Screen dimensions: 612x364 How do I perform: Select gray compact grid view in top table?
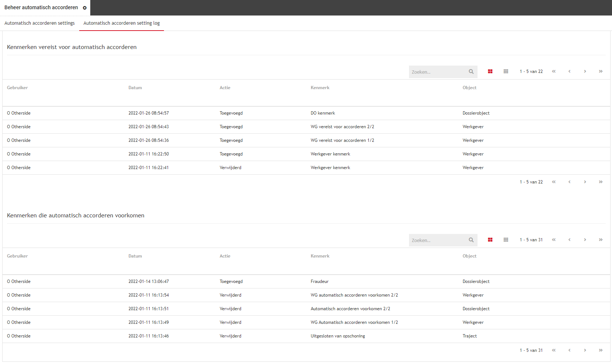[x=506, y=71]
